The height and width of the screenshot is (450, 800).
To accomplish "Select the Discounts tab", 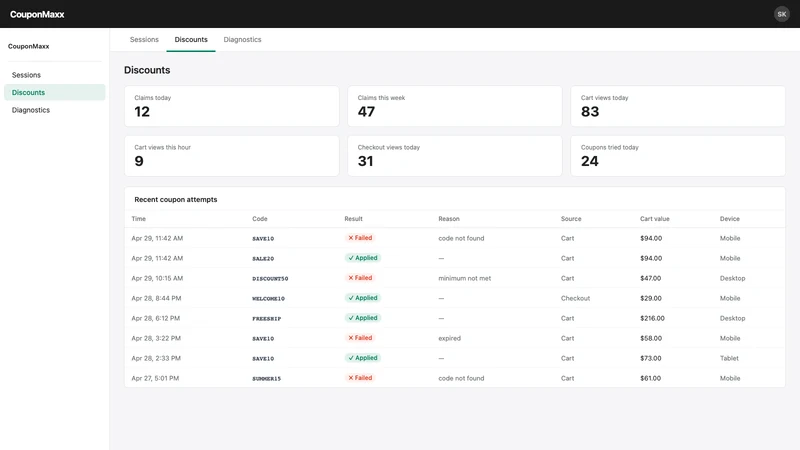I will click(x=191, y=39).
